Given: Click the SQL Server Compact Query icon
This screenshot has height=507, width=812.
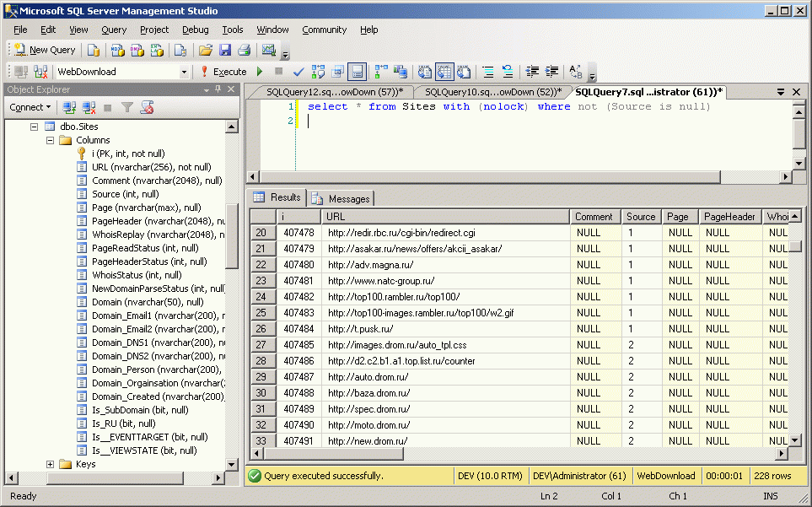Looking at the screenshot, I should pos(180,50).
